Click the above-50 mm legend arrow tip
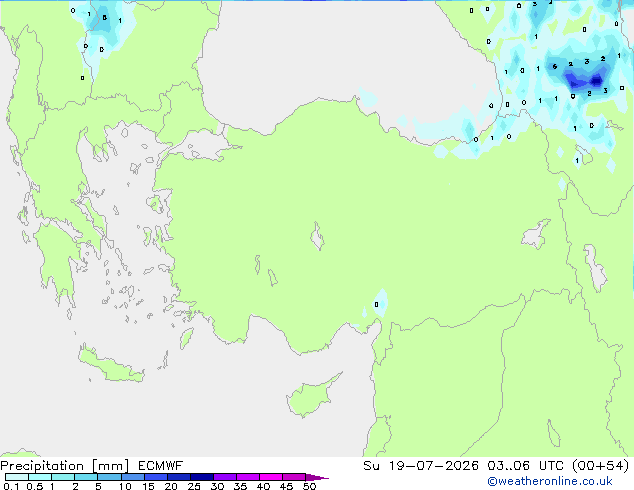634x490 pixels. point(317,477)
